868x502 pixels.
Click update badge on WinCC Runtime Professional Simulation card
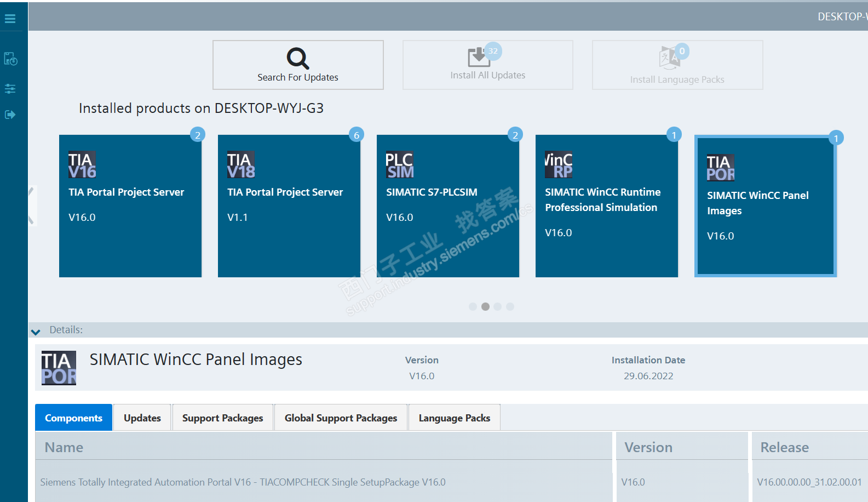tap(674, 135)
